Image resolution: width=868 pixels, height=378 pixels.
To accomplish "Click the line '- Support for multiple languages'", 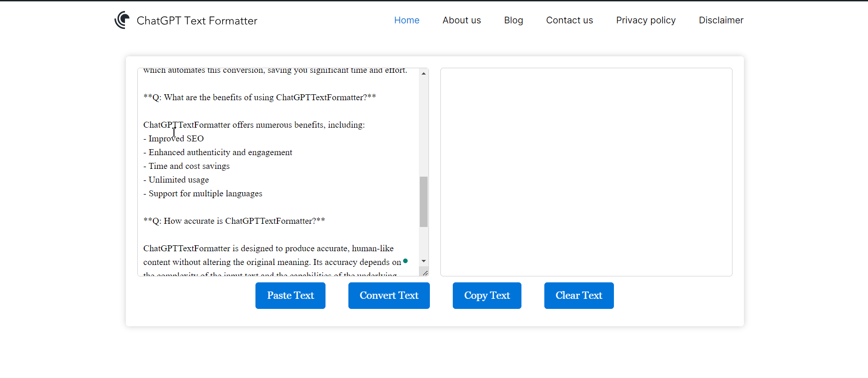I will click(203, 194).
